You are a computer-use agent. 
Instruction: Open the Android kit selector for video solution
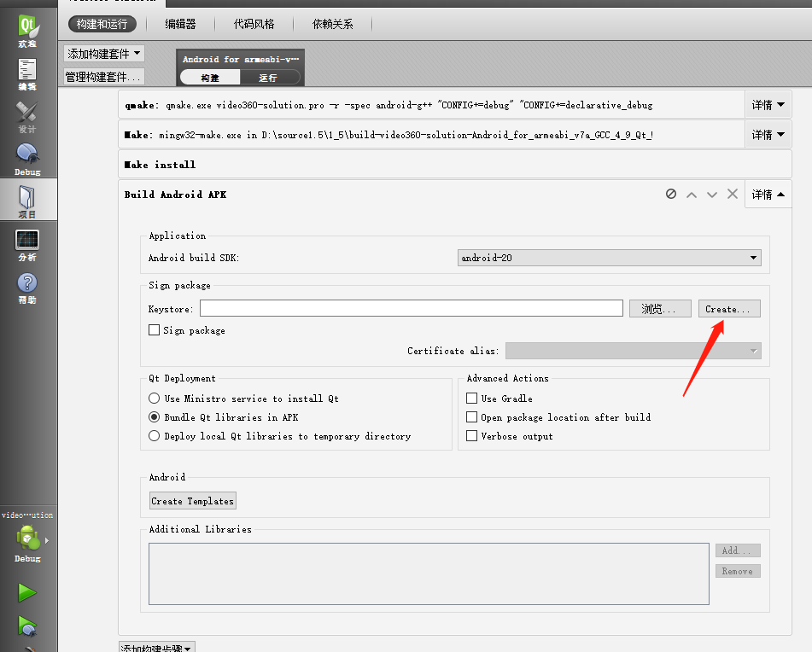(x=28, y=542)
